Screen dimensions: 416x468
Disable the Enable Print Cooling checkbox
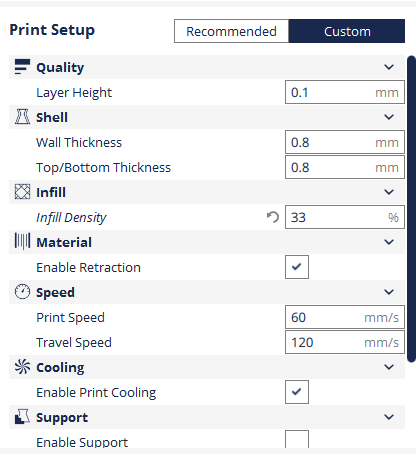pyautogui.click(x=297, y=392)
